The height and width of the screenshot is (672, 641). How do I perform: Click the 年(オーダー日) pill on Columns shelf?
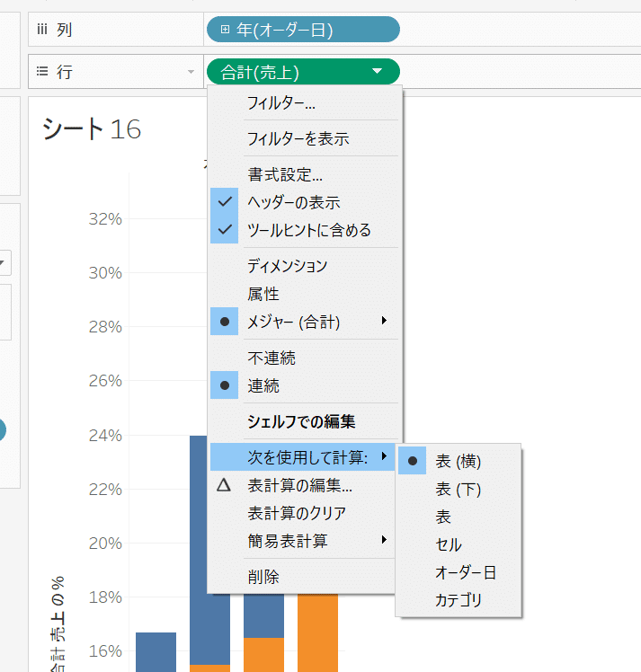click(x=303, y=30)
